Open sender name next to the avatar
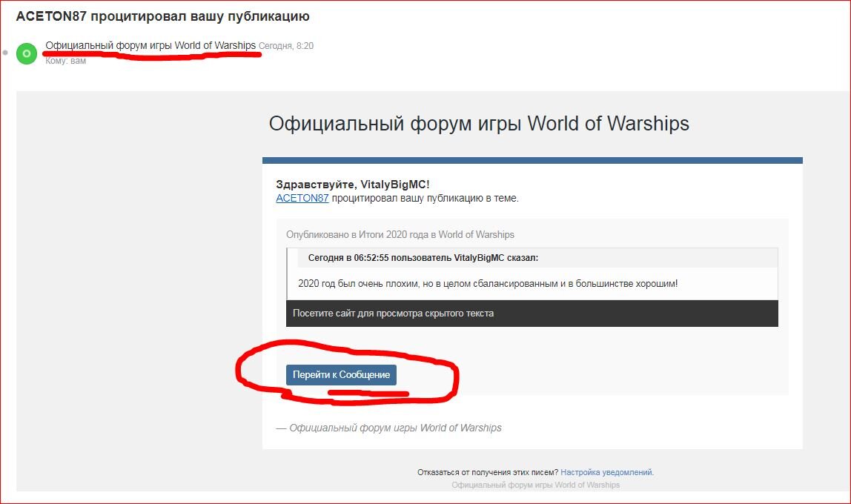Screen dimensions: 851x504 point(150,46)
